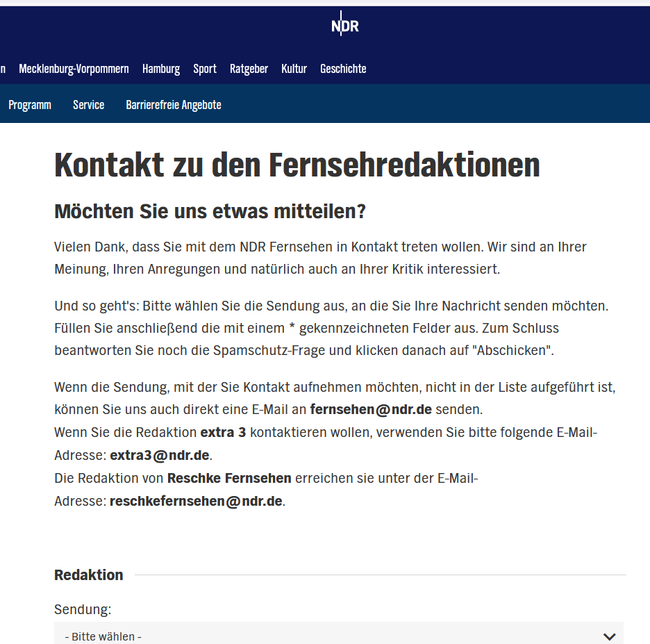Click the NDR logo in header
The width and height of the screenshot is (650, 644).
[344, 26]
